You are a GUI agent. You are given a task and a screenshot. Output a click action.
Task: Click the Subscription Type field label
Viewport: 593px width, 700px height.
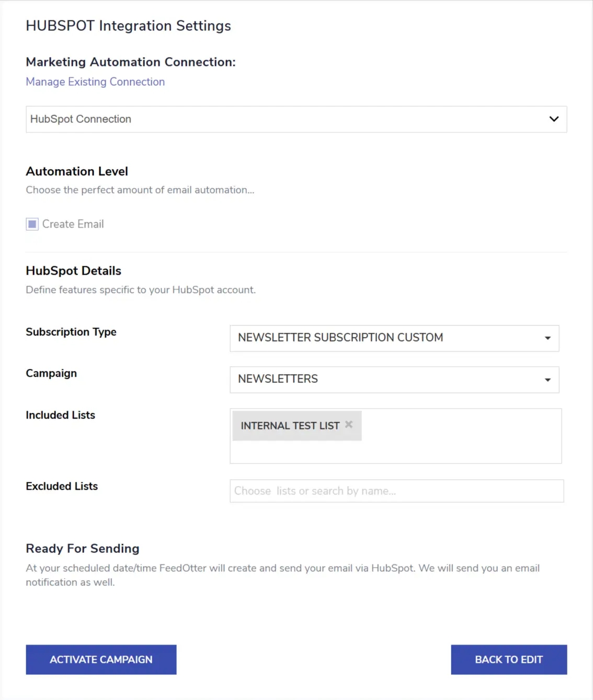point(71,332)
